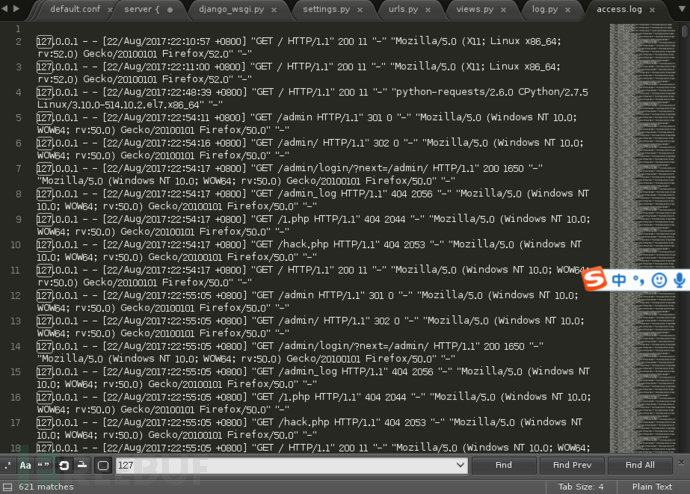Toggle Sogou punctuation mode icon
The image size is (690, 494).
click(x=639, y=280)
